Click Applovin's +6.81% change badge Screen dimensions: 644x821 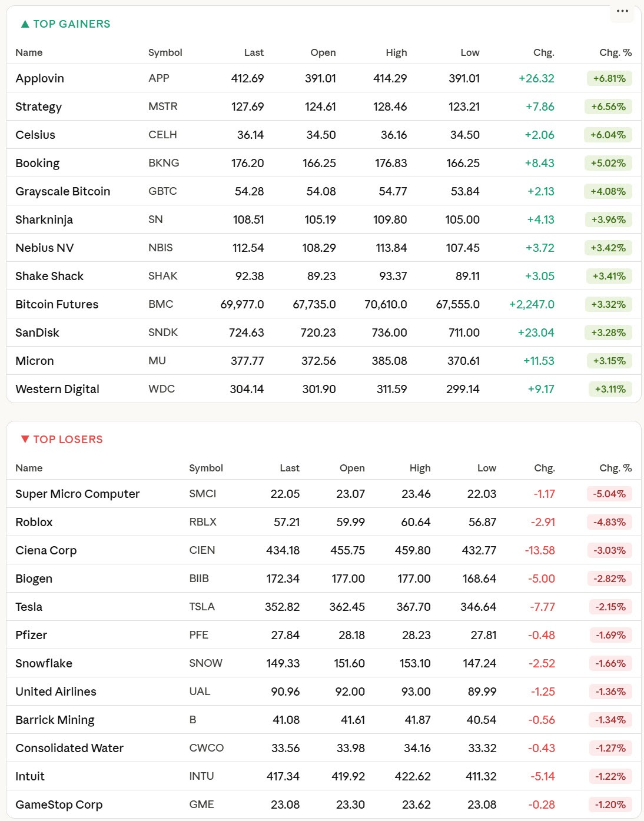(609, 78)
